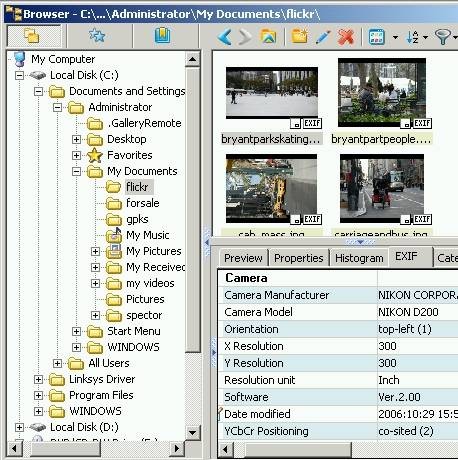Collapse the Local Disk (C:) node

19,75
